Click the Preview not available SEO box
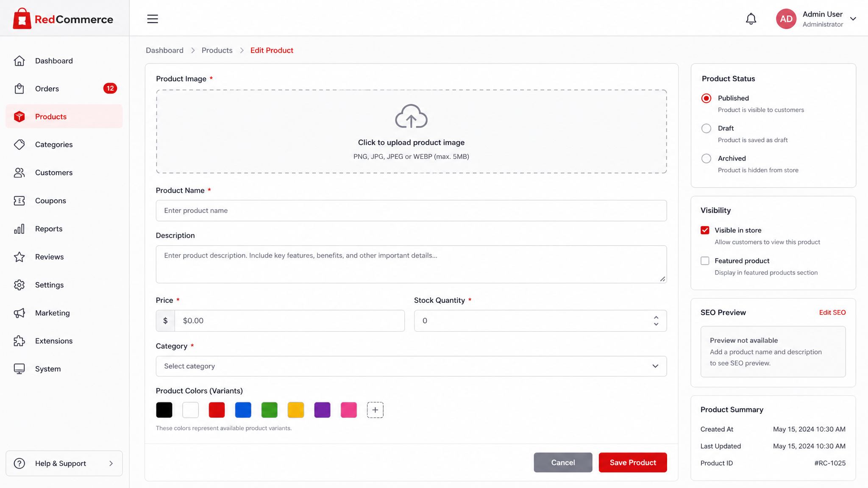The height and width of the screenshot is (488, 868). (x=773, y=352)
